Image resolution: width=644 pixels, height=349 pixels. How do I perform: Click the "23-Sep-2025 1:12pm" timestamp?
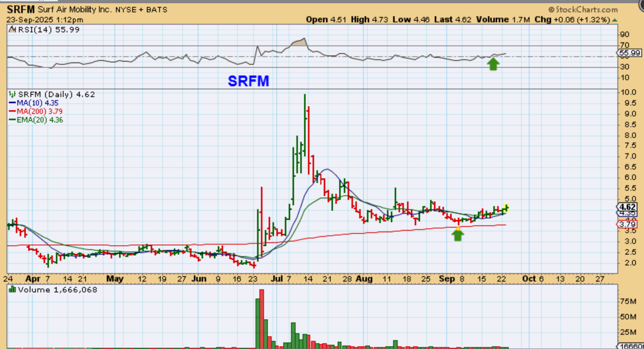pos(45,20)
